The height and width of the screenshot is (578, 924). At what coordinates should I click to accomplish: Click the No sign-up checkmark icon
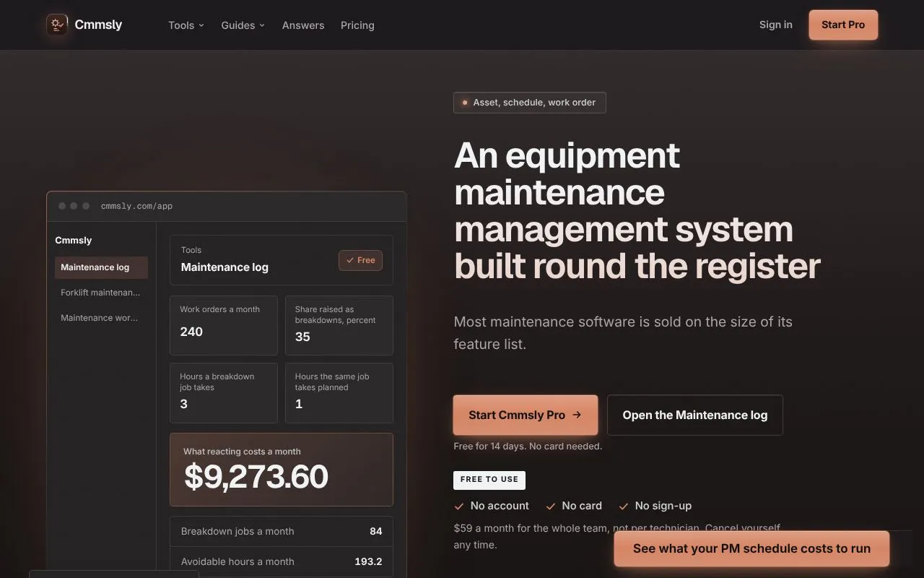tap(624, 506)
